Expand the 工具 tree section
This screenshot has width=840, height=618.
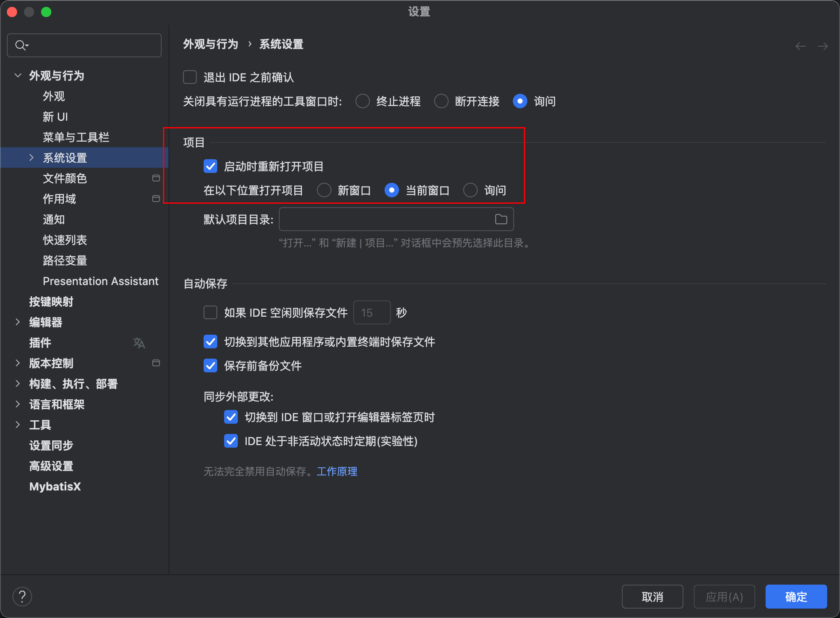(18, 425)
